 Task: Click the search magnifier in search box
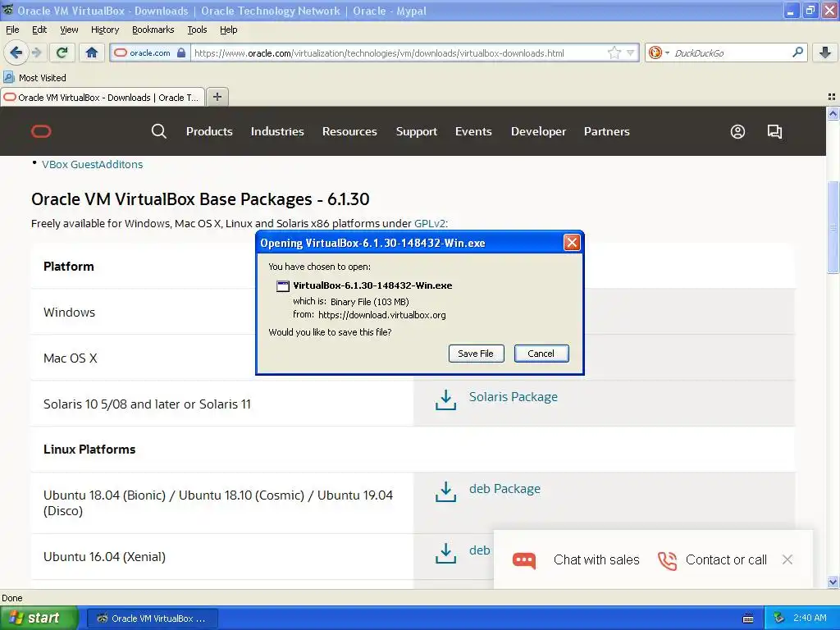(797, 52)
